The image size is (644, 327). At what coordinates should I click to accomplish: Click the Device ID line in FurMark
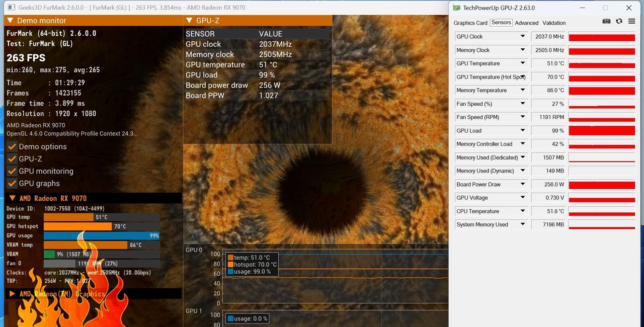click(x=55, y=208)
